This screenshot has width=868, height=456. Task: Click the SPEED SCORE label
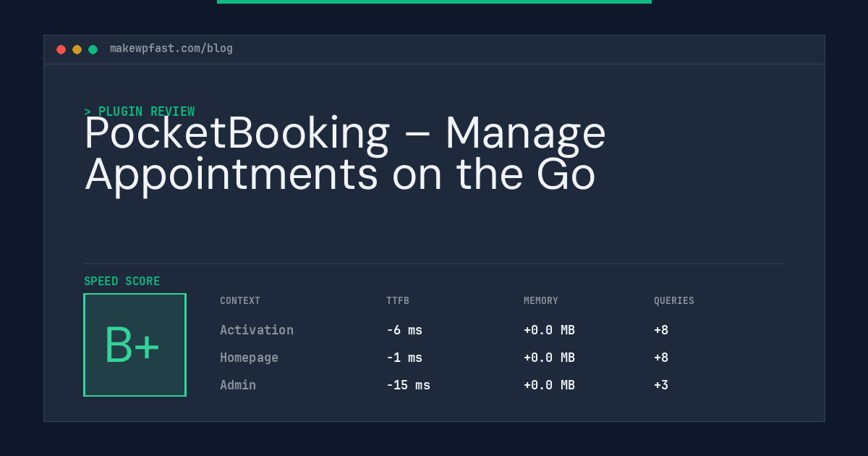pyautogui.click(x=122, y=282)
